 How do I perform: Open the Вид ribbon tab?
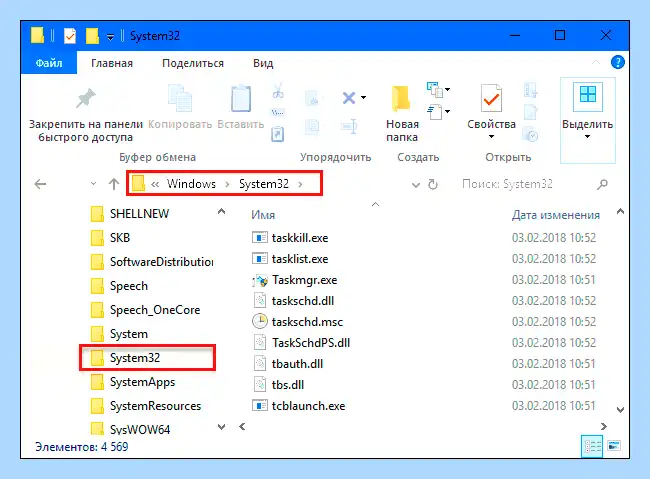point(263,63)
